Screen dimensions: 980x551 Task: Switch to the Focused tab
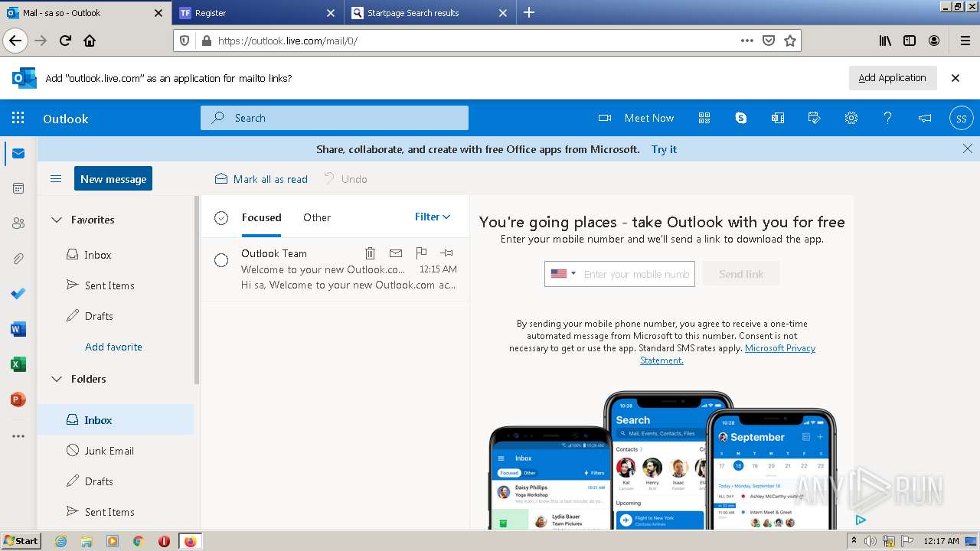pyautogui.click(x=261, y=217)
